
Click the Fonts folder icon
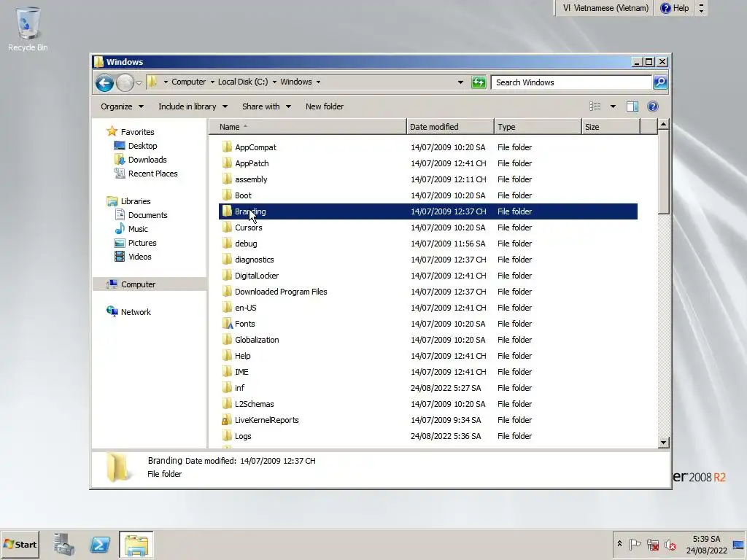(228, 324)
